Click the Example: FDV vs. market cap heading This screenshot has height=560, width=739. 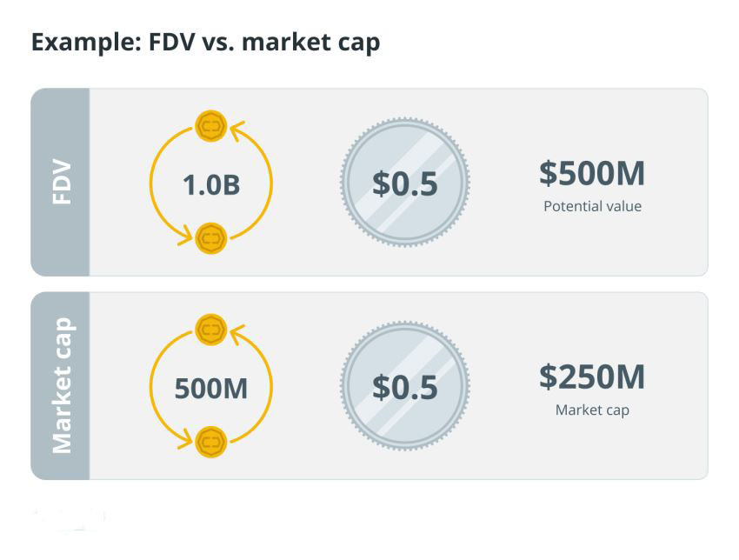(x=205, y=42)
